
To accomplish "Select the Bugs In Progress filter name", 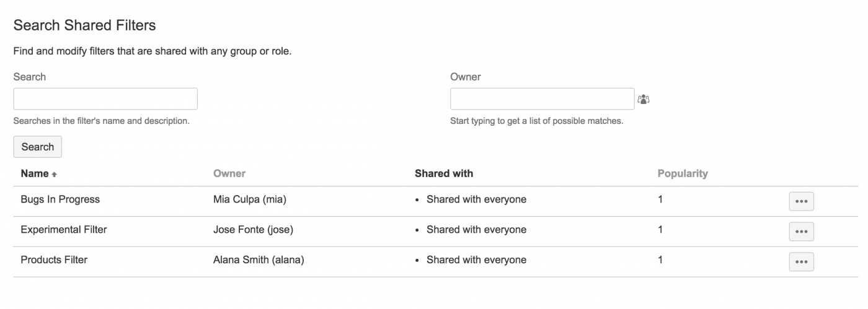I will click(x=60, y=199).
